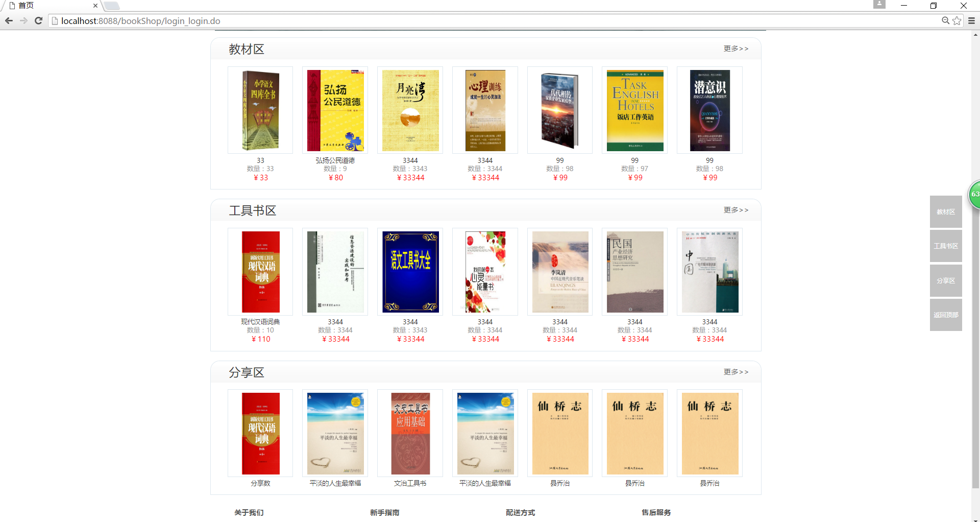Click the 关于我们 footer heading

[249, 512]
